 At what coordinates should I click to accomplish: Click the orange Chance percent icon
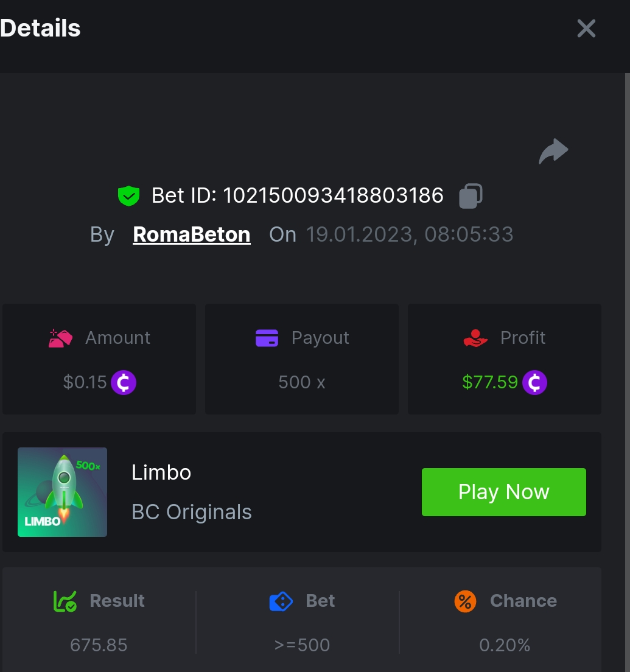pos(465,601)
